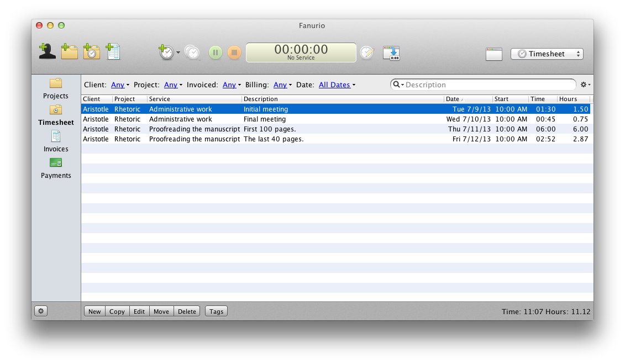Viewport: 625px width, 364px height.
Task: Click the New button
Action: pos(94,312)
